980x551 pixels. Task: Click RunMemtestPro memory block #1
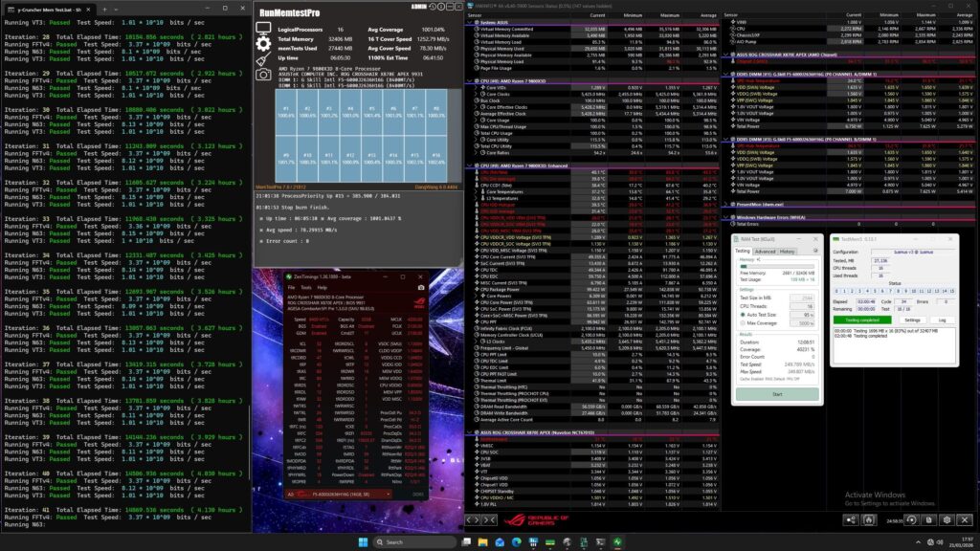point(285,113)
